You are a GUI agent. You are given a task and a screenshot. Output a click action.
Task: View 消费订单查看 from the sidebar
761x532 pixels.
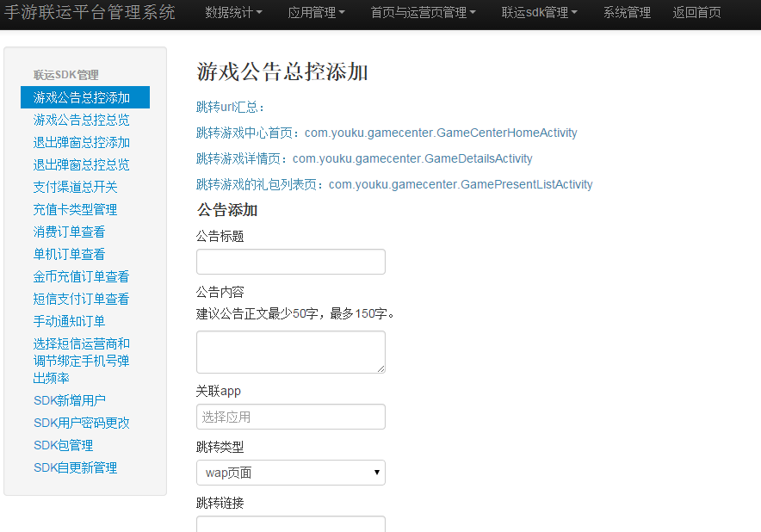[69, 232]
